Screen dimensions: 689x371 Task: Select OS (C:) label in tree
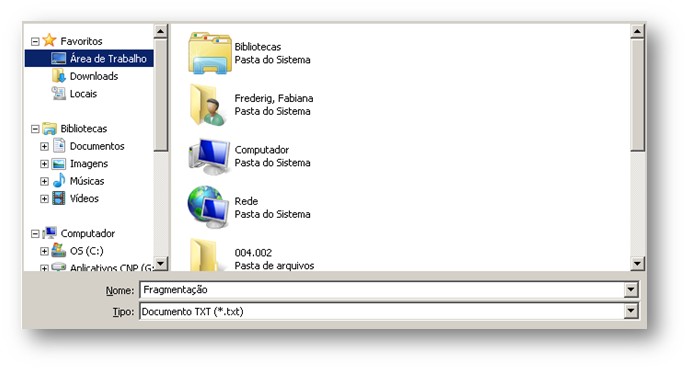point(87,251)
